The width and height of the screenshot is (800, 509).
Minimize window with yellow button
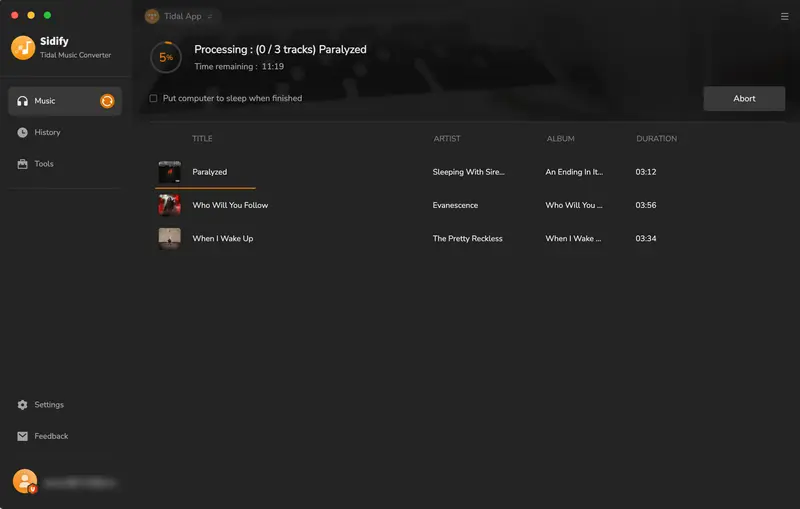click(31, 15)
